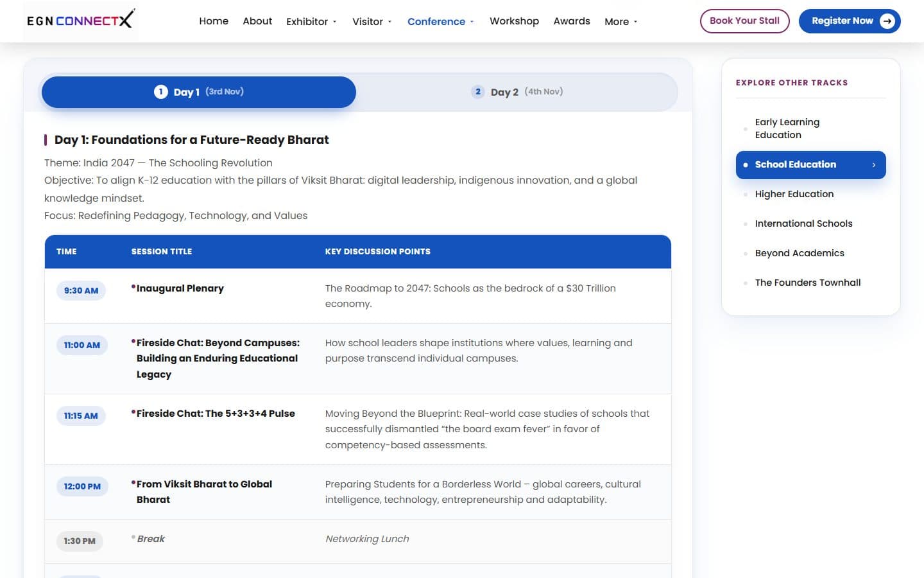Open the Early Learning Education track
The height and width of the screenshot is (578, 924).
[810, 128]
